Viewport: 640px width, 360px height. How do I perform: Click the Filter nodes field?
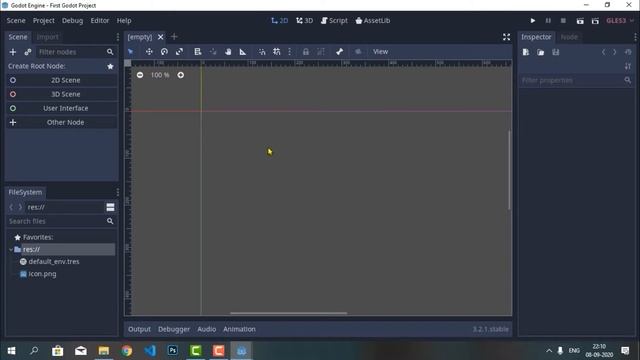[x=76, y=52]
